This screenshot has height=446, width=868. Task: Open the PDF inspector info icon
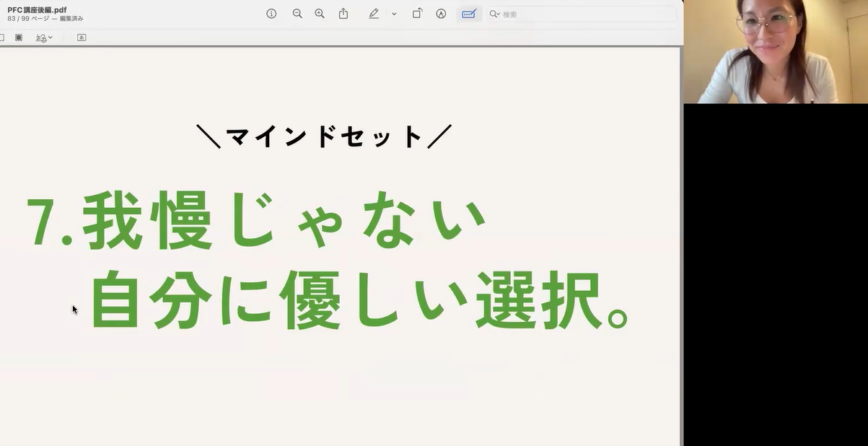[x=271, y=14]
